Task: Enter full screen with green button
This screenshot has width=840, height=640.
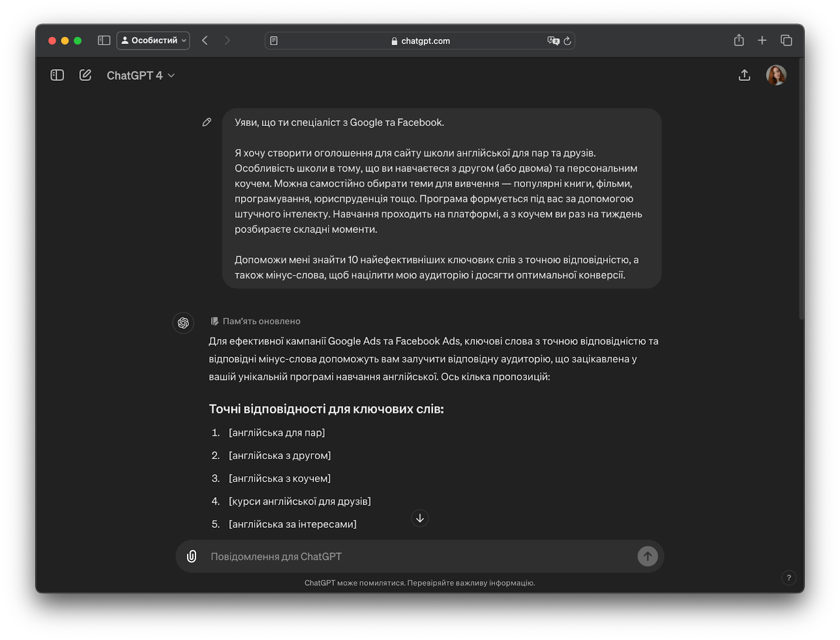Action: pyautogui.click(x=78, y=40)
